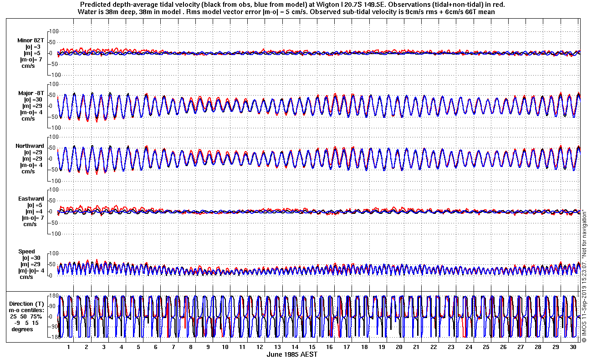Image resolution: width=592 pixels, height=364 pixels.
Task: Select the 'Northward' panel label
Action: pos(30,146)
